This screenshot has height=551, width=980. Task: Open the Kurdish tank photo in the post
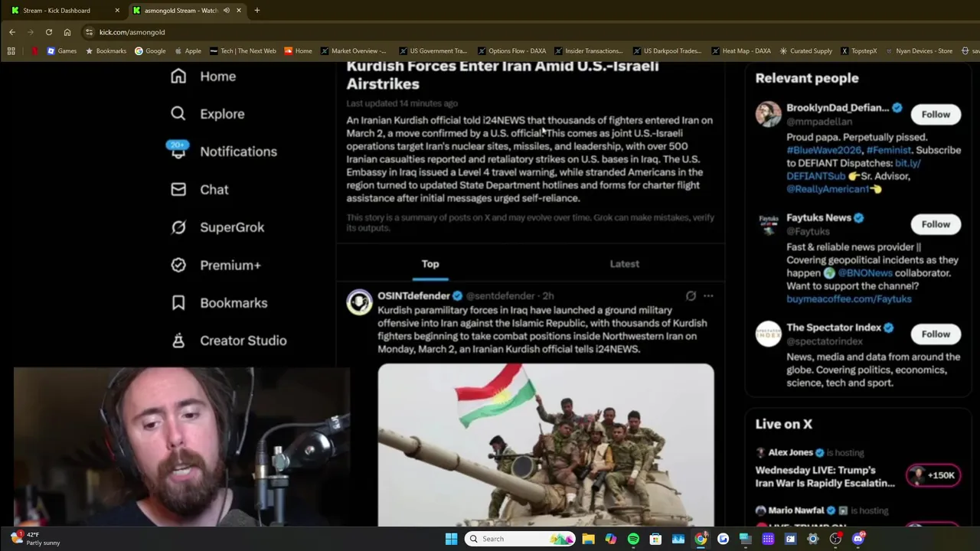546,445
